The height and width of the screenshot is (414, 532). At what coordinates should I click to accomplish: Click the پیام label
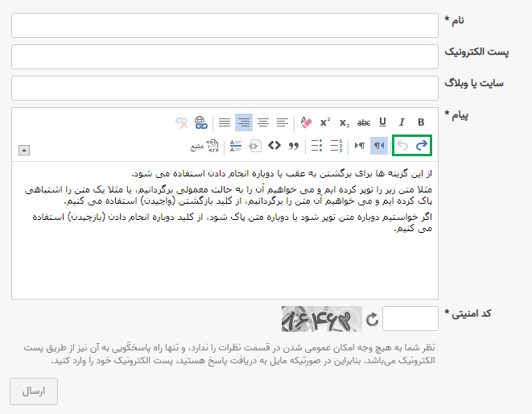[x=456, y=115]
